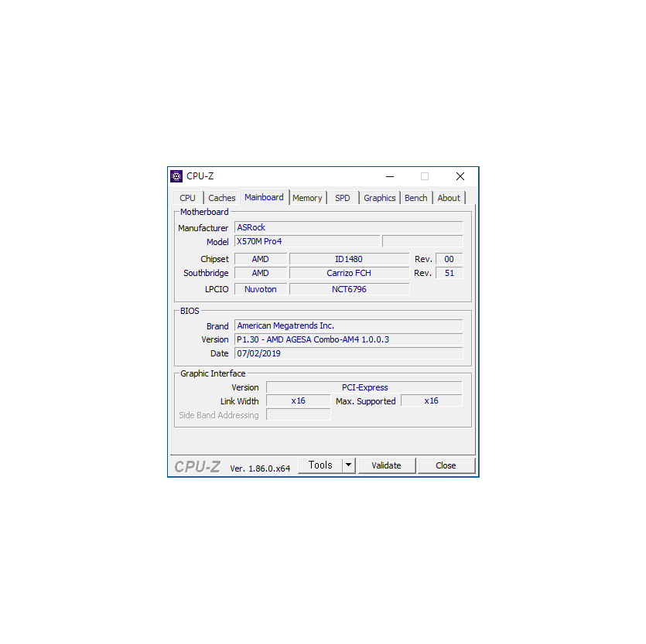This screenshot has width=646, height=644.
Task: Click the Southbridge AMD vendor value
Action: click(261, 273)
